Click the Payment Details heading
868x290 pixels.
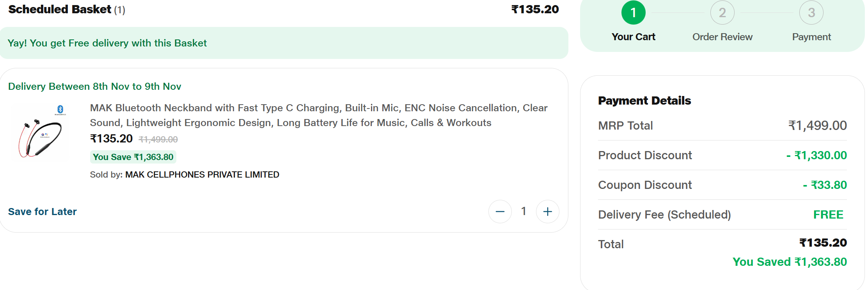pyautogui.click(x=644, y=101)
